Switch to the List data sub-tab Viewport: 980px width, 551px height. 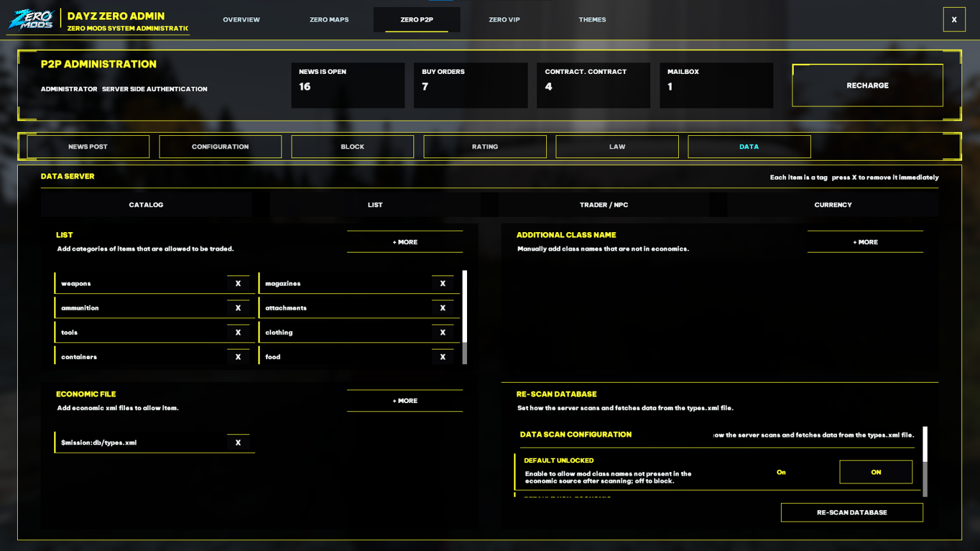point(375,205)
